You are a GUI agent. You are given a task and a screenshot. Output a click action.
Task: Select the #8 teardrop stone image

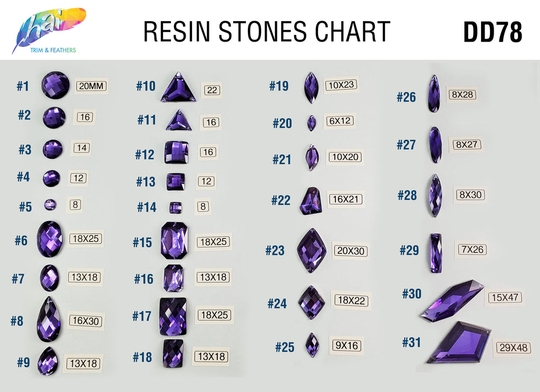click(49, 319)
